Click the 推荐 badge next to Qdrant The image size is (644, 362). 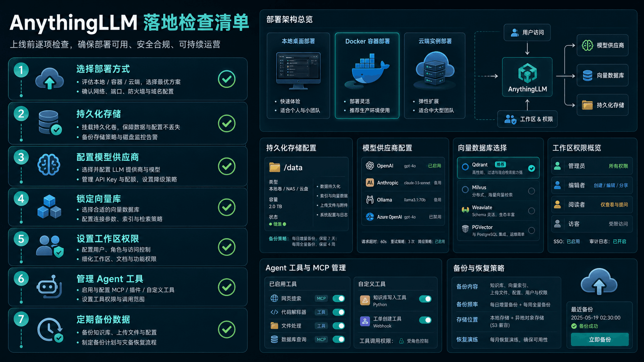[500, 165]
